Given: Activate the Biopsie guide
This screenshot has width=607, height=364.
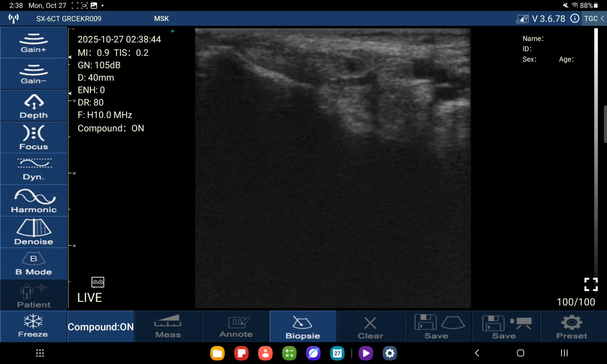Looking at the screenshot, I should (x=303, y=326).
